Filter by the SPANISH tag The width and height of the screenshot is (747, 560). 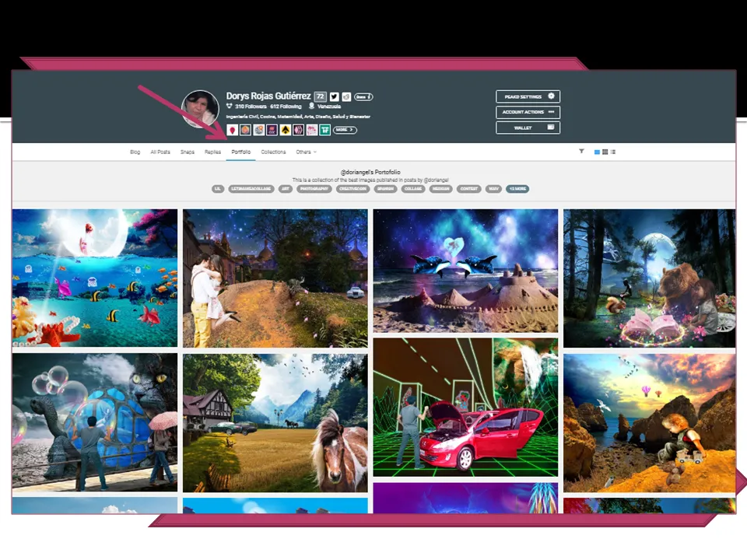[385, 189]
